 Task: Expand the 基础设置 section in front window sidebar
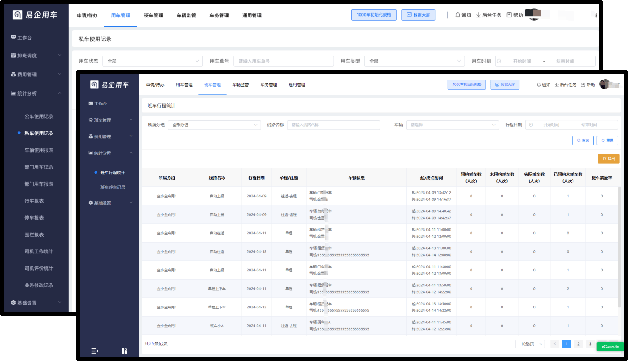[110, 203]
